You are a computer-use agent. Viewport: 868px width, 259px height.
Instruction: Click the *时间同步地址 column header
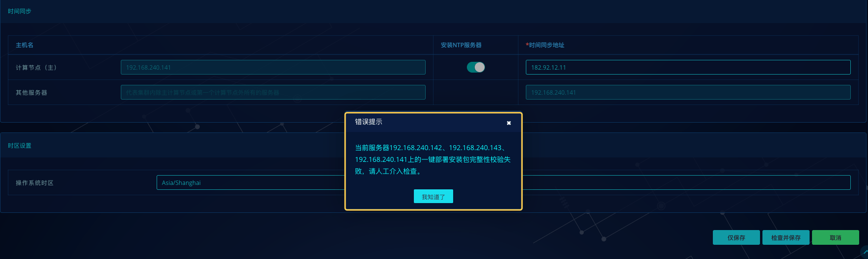pos(545,45)
